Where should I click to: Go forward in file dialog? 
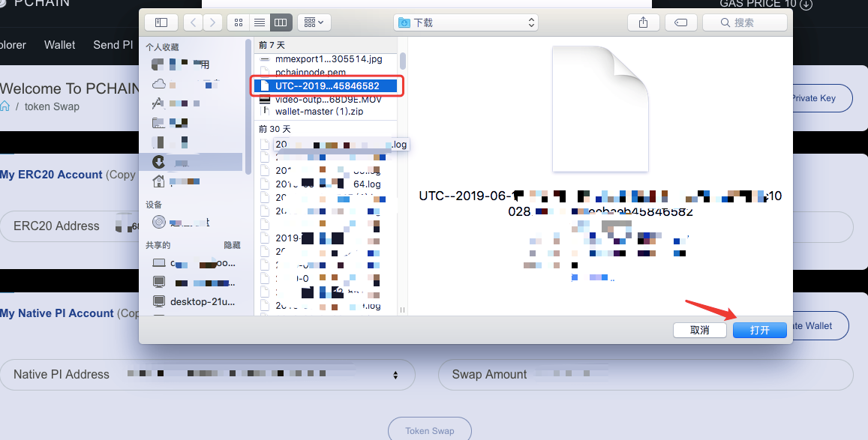pos(212,22)
